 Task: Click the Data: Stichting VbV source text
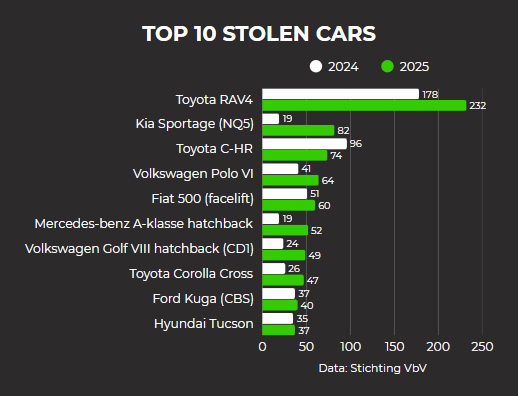372,368
